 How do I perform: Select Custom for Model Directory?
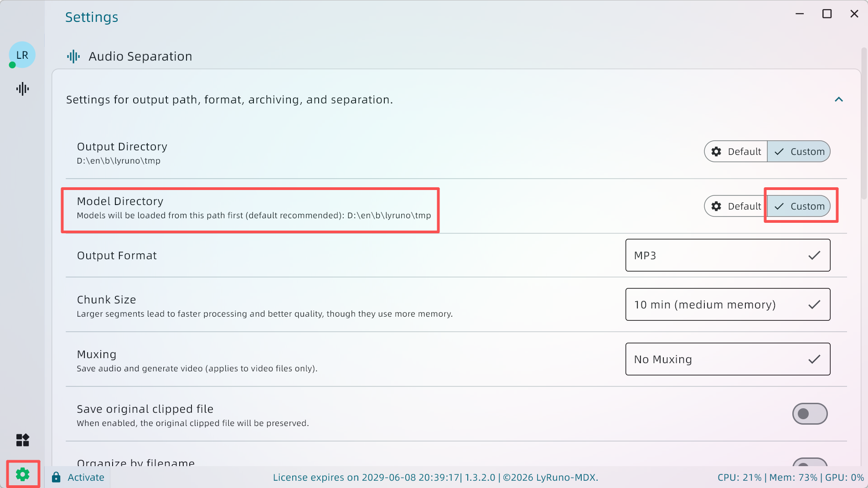click(799, 206)
